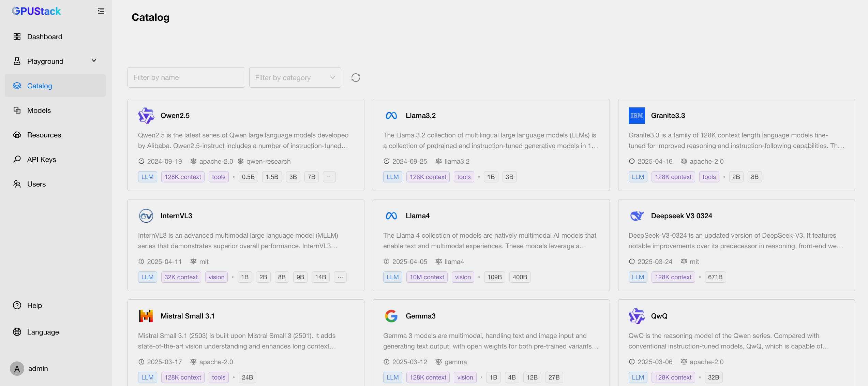Click the 27B tag on Gemma3

point(554,377)
